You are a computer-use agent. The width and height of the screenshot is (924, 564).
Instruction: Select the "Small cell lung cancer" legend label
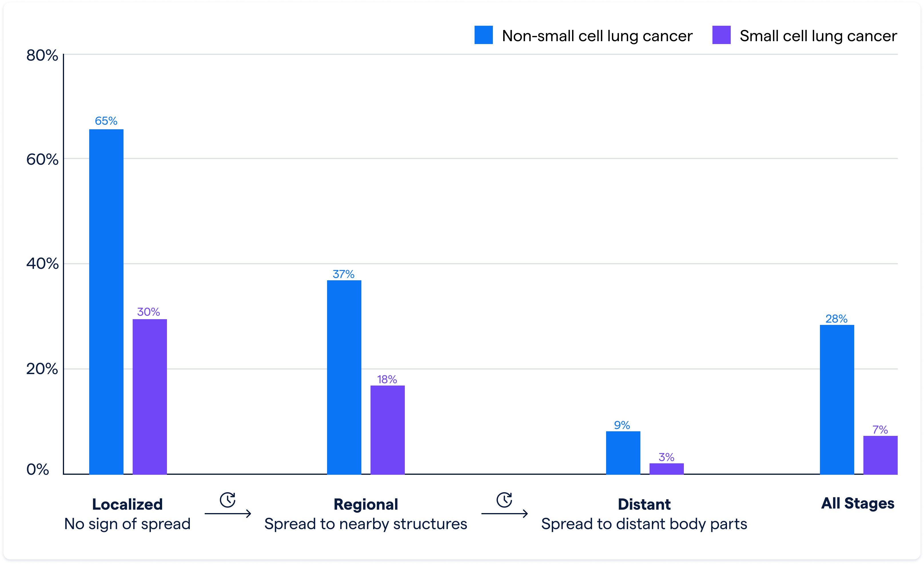(x=818, y=36)
